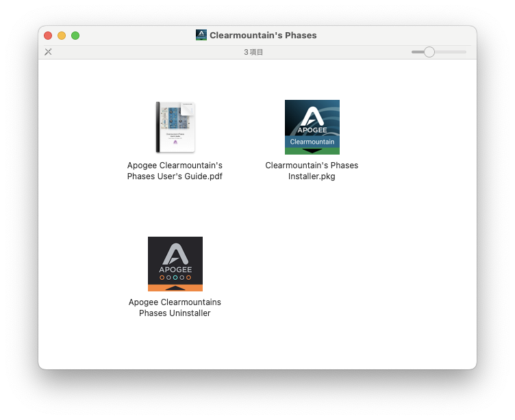Viewport: 515px width, 420px height.
Task: Maximize the window with green button
Action: tap(75, 36)
